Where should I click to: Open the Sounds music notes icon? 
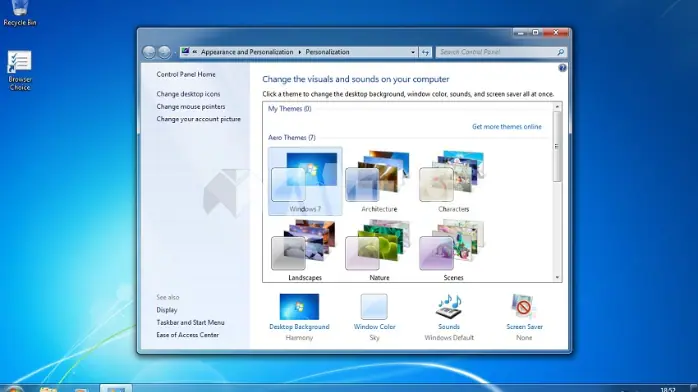(x=449, y=307)
